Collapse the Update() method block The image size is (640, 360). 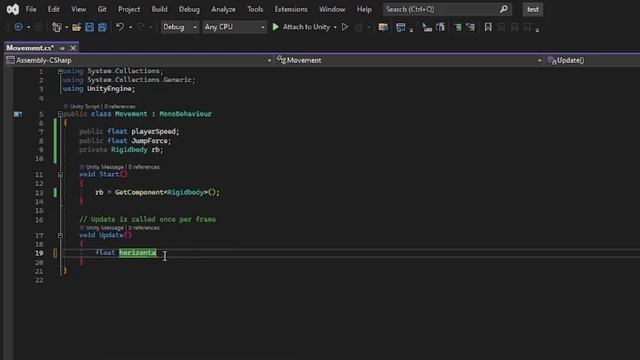tap(60, 235)
